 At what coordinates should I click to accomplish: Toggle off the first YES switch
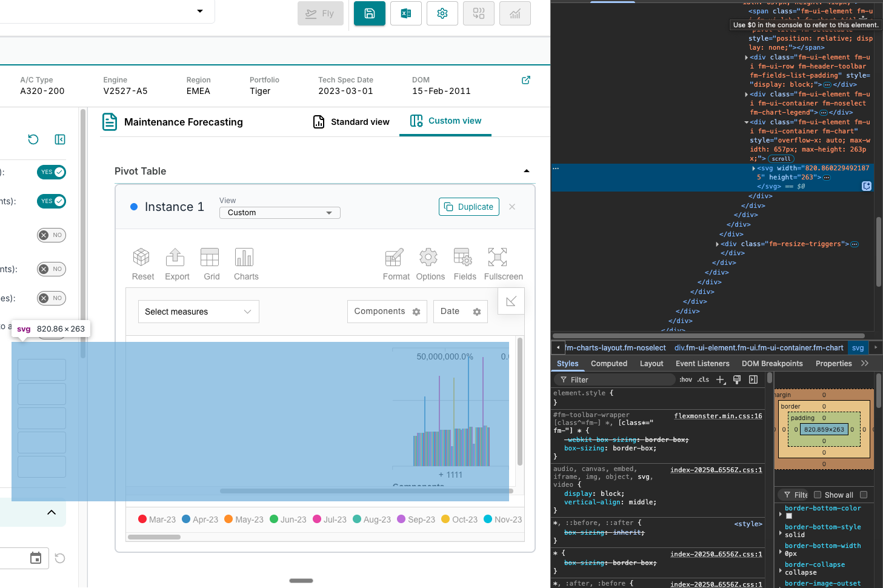click(x=52, y=172)
